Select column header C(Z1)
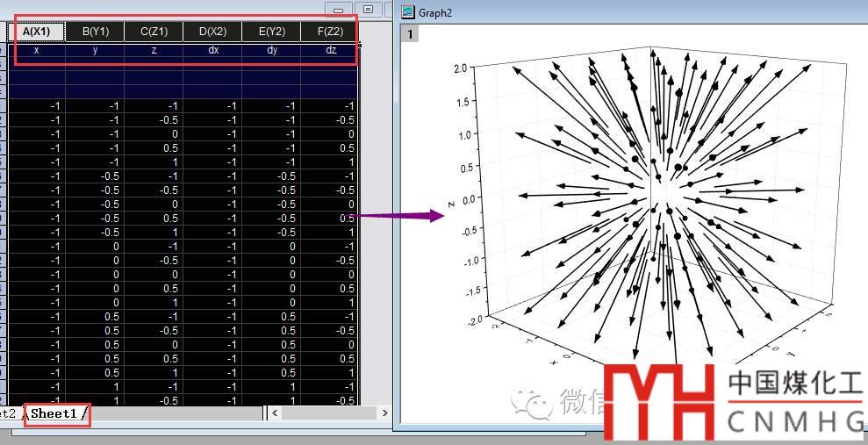 [x=154, y=32]
